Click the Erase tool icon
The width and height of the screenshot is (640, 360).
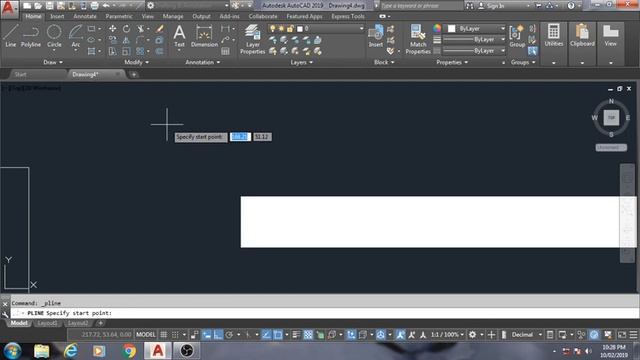click(160, 29)
